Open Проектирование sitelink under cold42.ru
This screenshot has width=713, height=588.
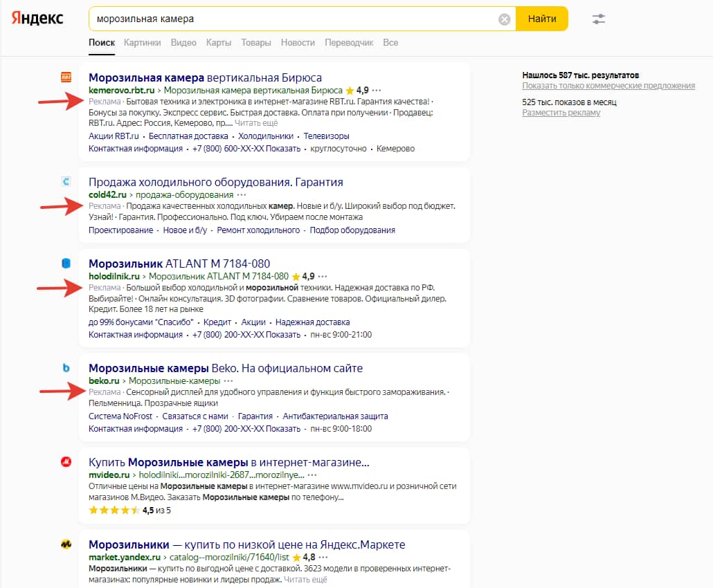pos(121,230)
